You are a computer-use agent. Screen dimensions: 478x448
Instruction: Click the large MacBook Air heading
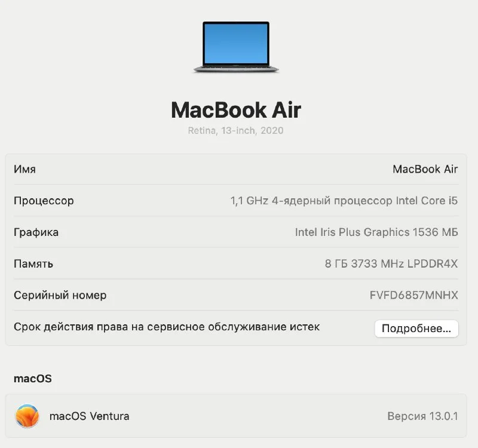pyautogui.click(x=236, y=110)
